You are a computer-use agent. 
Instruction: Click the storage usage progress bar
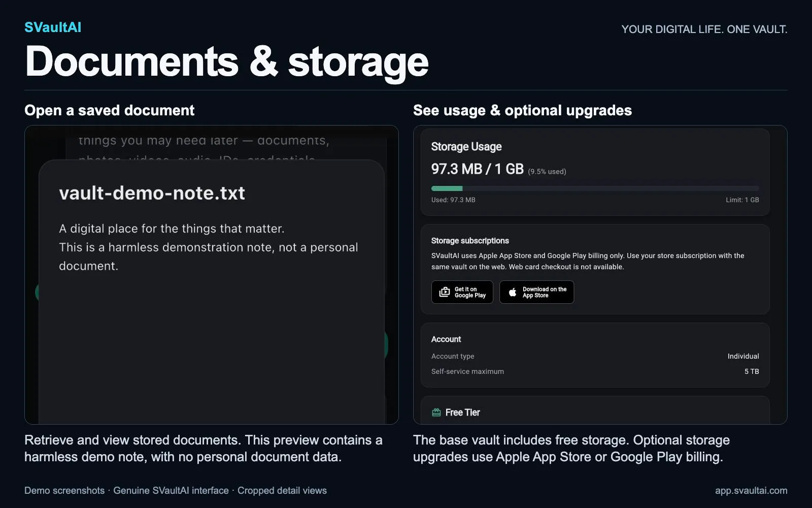[595, 188]
